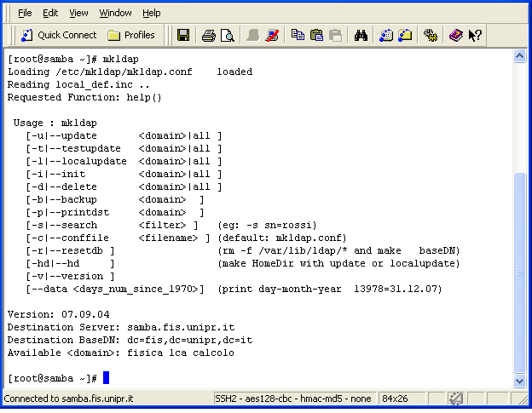Open Settings via the gears icon
Viewport: 532px width, 413px height.
pos(431,36)
